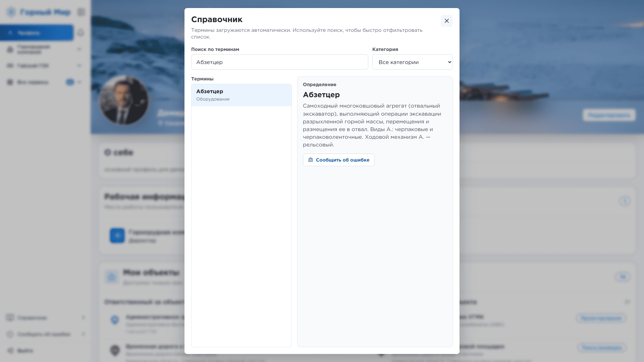
Task: Select the Абзетцер term in the list
Action: tap(241, 95)
